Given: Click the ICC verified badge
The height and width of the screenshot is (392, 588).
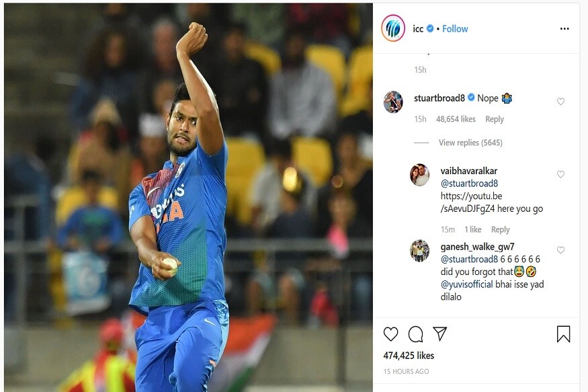Looking at the screenshot, I should (x=430, y=28).
